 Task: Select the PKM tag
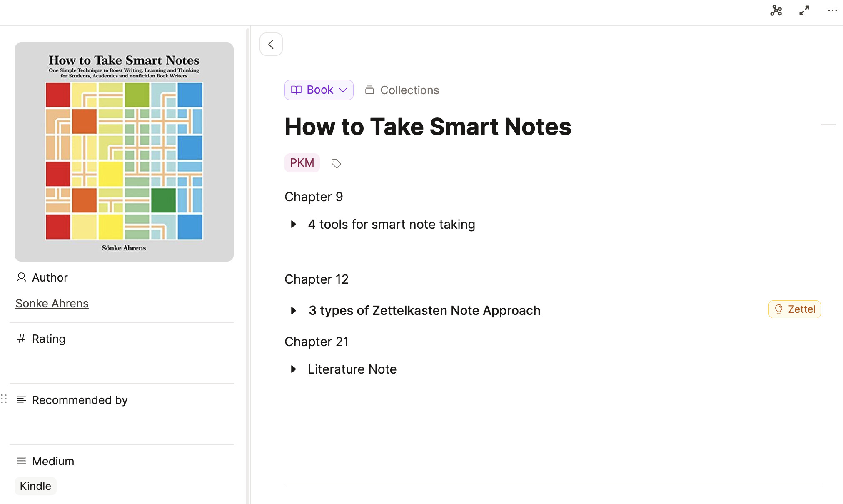[x=302, y=163]
